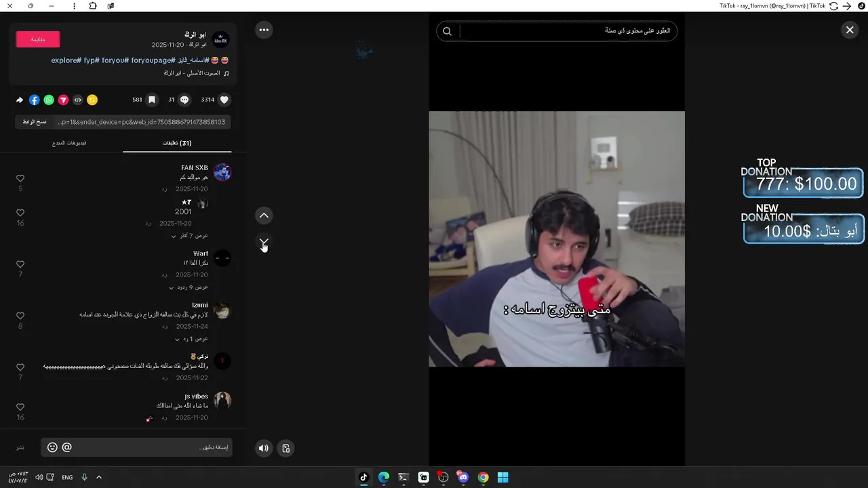The image size is (868, 488).
Task: Switch to the creator videos tab
Action: [x=69, y=143]
